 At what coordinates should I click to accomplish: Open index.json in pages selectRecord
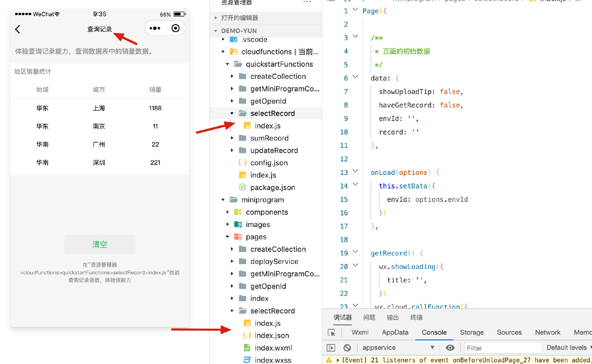pos(272,336)
